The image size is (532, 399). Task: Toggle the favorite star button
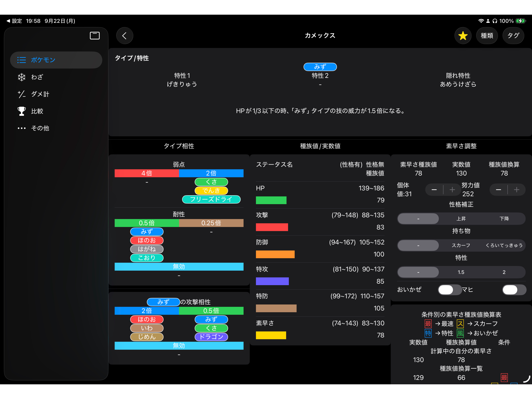point(463,36)
